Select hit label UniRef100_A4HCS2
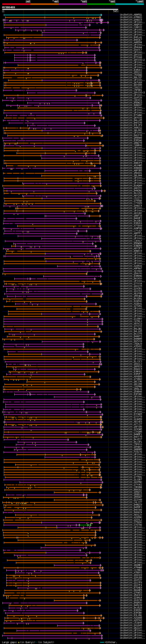 (x=131, y=128)
